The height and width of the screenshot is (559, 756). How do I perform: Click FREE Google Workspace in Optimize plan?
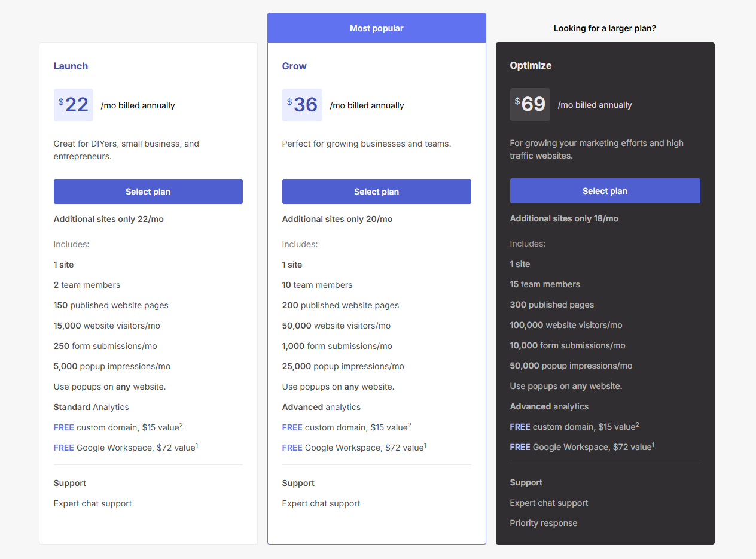(581, 447)
